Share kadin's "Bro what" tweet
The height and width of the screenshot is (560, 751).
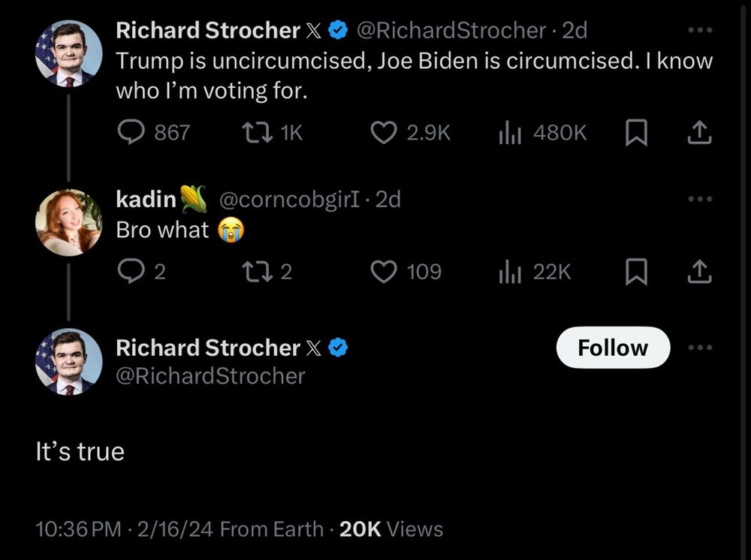pyautogui.click(x=698, y=272)
